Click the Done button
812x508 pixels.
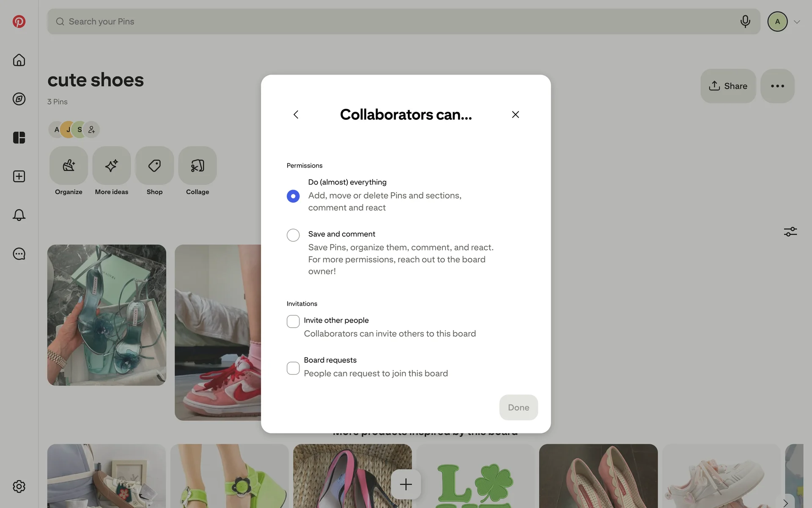pos(518,407)
